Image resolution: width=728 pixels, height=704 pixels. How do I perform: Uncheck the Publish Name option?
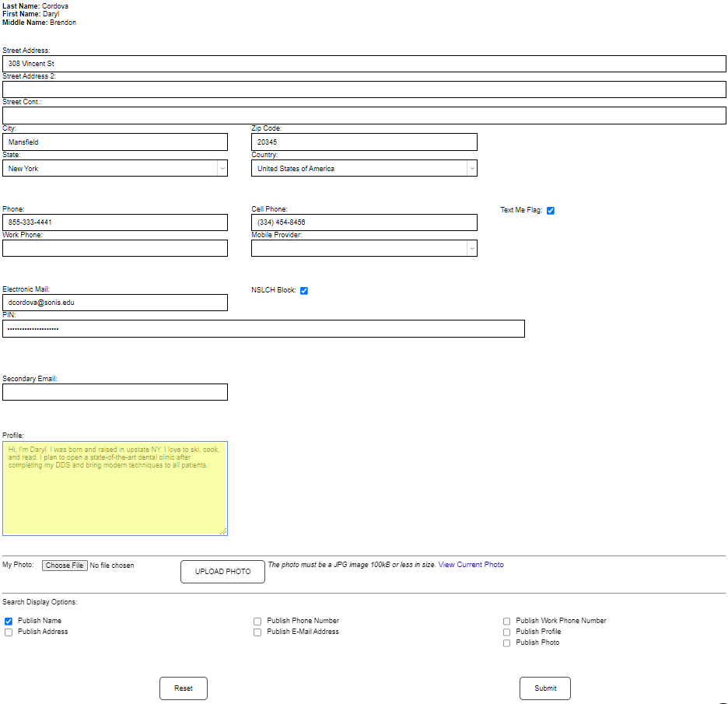pos(8,621)
